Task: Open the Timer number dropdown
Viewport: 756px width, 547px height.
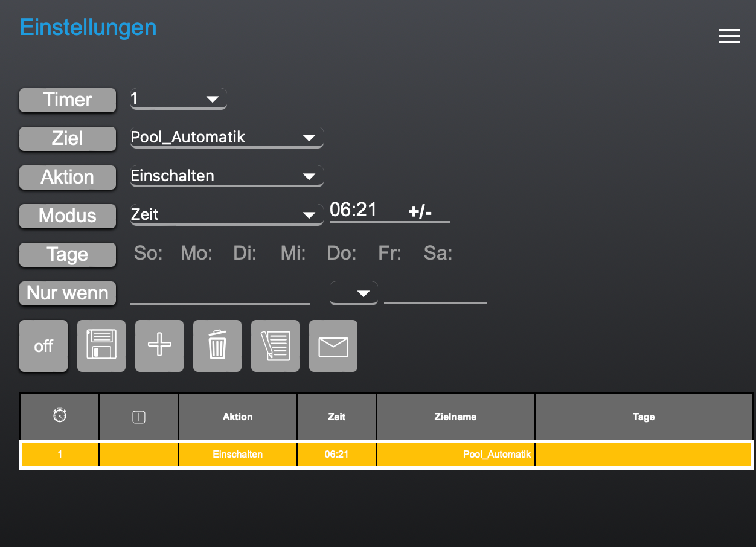Action: tap(179, 98)
